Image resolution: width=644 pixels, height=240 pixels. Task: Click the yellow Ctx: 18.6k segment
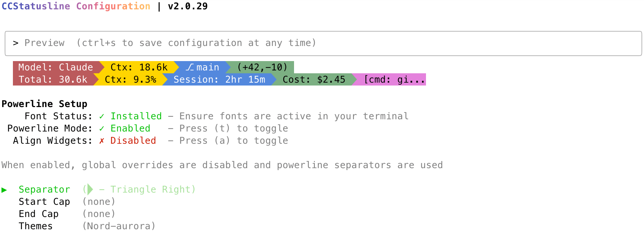coord(139,67)
